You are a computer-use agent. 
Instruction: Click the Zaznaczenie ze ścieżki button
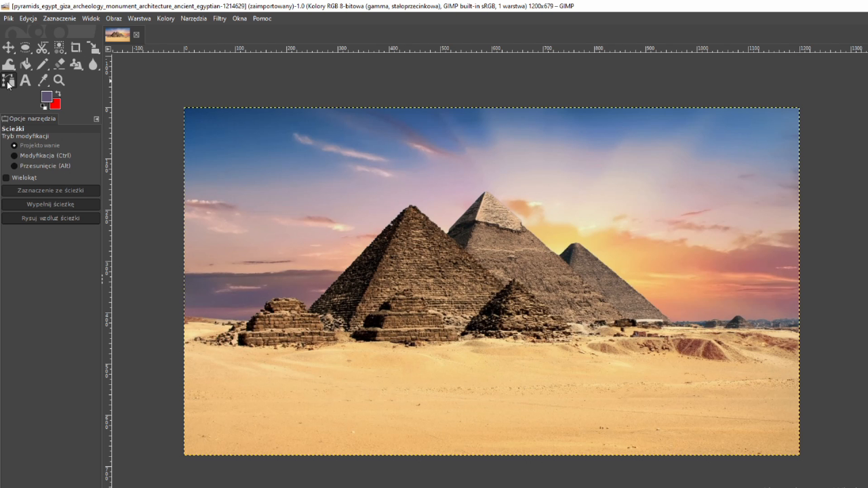(x=51, y=190)
